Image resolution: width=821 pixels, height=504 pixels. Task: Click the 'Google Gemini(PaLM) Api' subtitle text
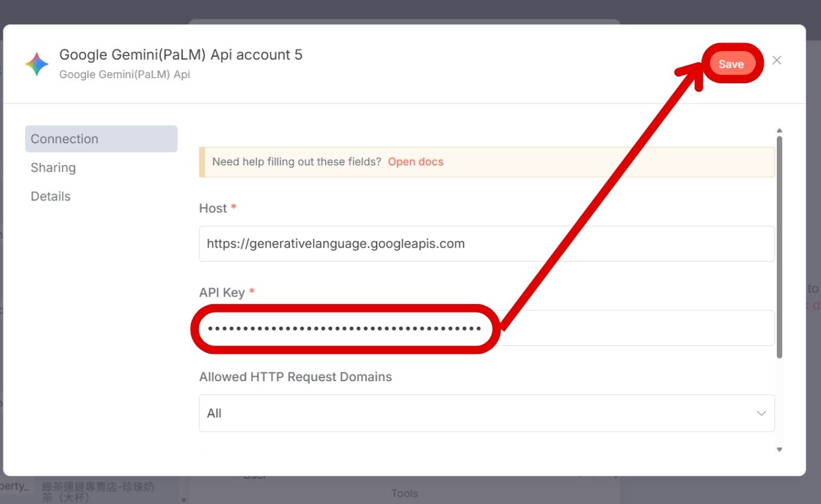pyautogui.click(x=125, y=75)
